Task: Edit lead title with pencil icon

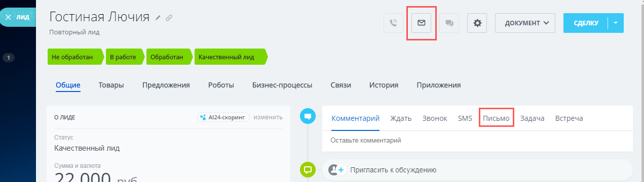Action: [x=158, y=18]
